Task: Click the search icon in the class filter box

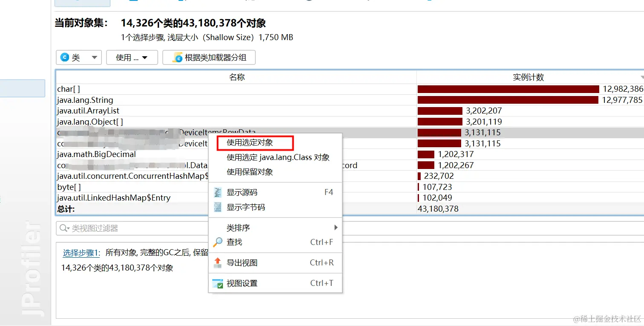Action: point(64,228)
